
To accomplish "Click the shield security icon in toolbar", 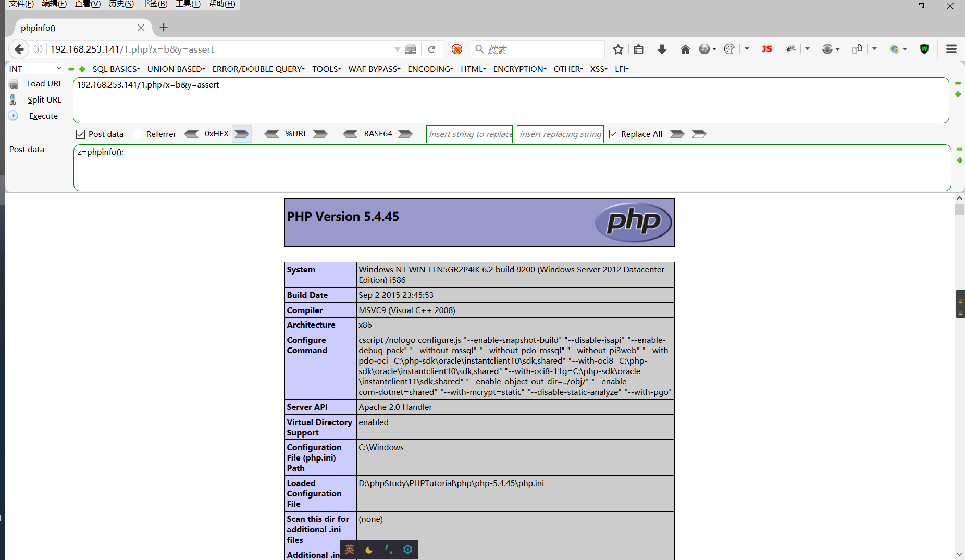I will 924,49.
